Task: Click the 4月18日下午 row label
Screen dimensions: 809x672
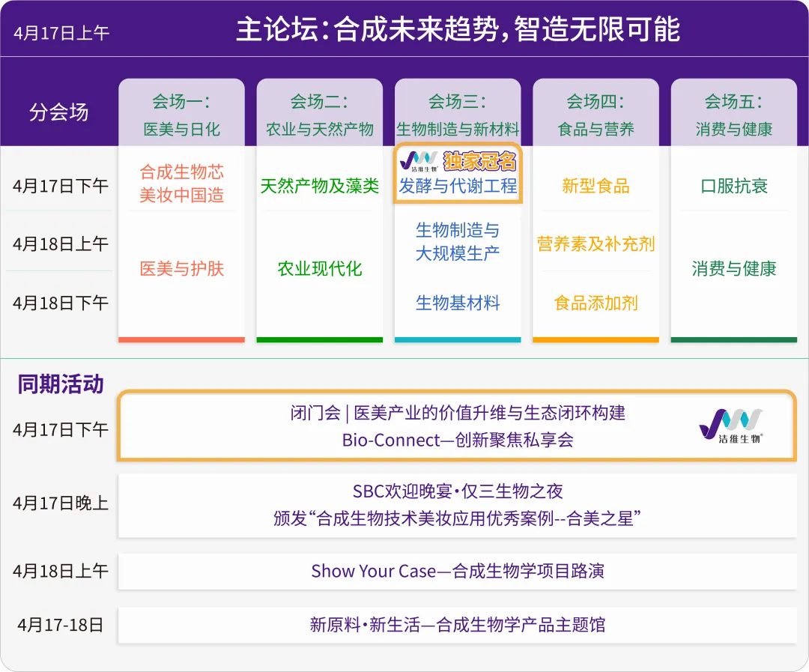Action: tap(61, 303)
